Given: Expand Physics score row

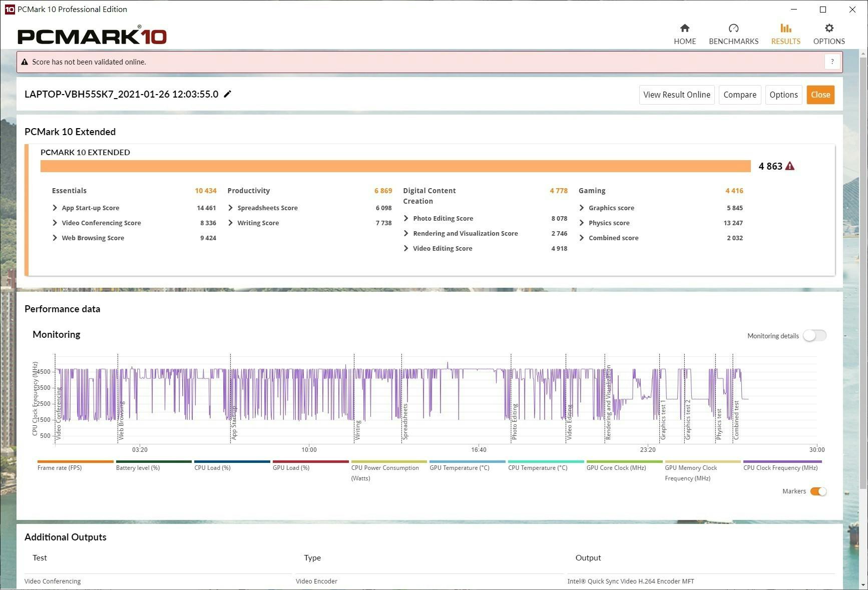Looking at the screenshot, I should 582,223.
